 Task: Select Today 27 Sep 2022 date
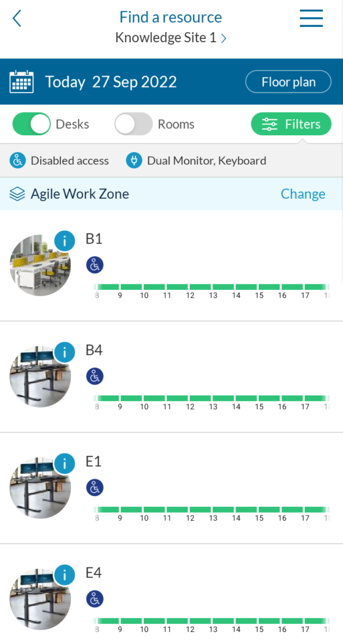[111, 82]
